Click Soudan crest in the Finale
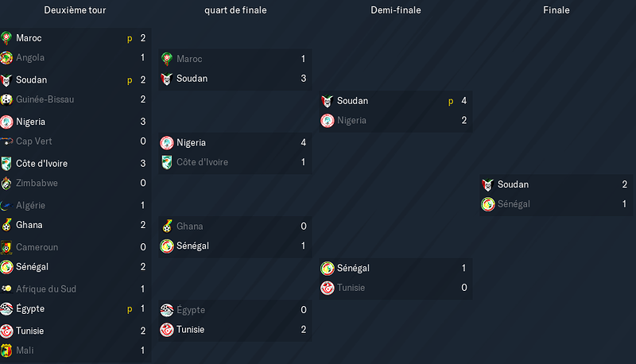Screen dimensions: 636x364 (487, 185)
